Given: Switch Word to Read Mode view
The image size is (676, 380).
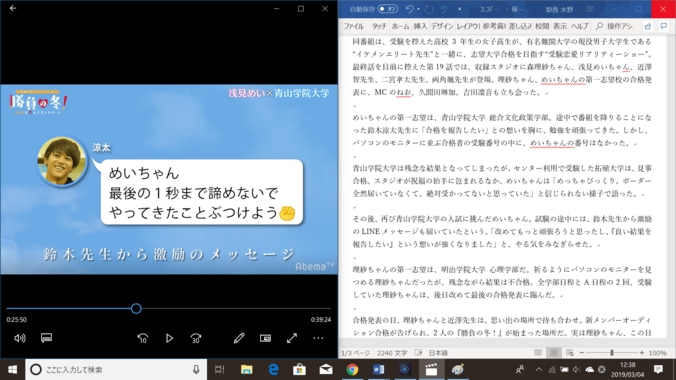Looking at the screenshot, I should tap(538, 353).
